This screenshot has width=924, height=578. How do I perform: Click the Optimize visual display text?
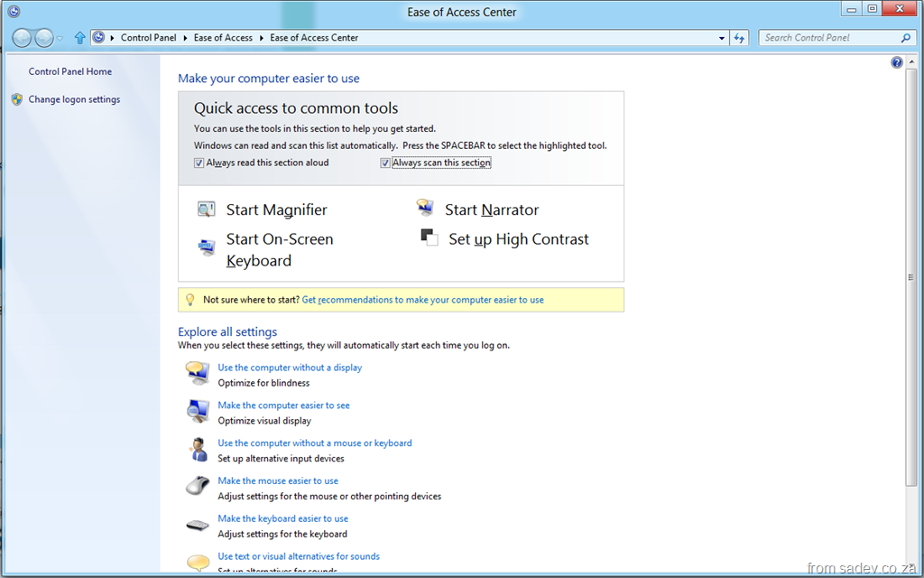click(x=264, y=421)
